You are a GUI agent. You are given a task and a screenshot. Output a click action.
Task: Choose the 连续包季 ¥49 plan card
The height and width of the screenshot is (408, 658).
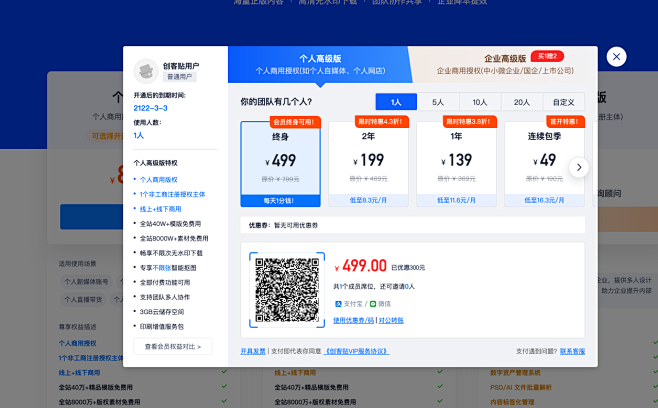(x=544, y=164)
